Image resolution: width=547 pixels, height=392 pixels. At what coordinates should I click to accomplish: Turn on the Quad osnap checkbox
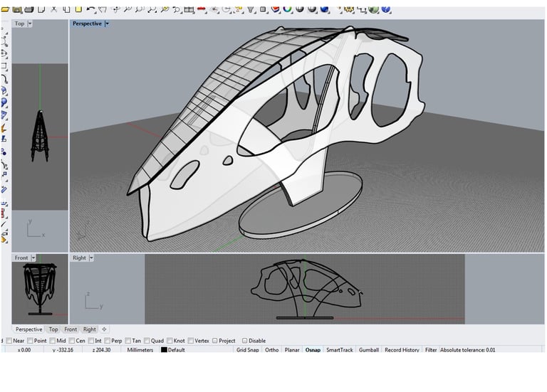[147, 341]
